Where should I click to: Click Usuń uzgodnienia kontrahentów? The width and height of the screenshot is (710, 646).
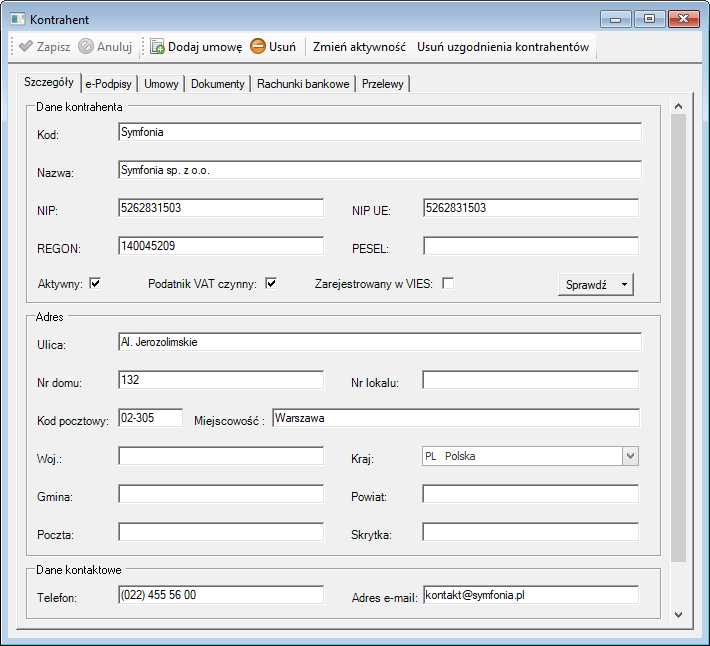click(503, 47)
